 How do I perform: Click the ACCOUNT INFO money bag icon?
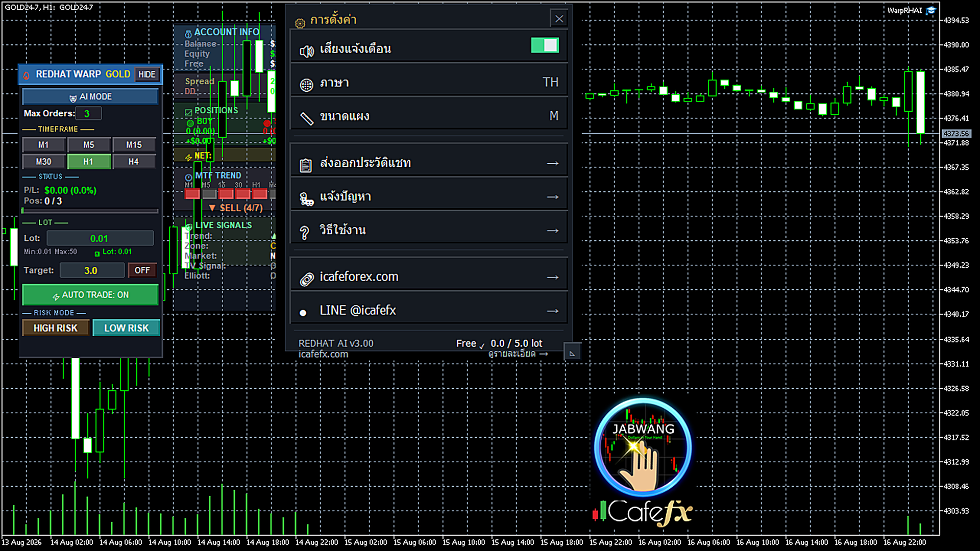188,34
